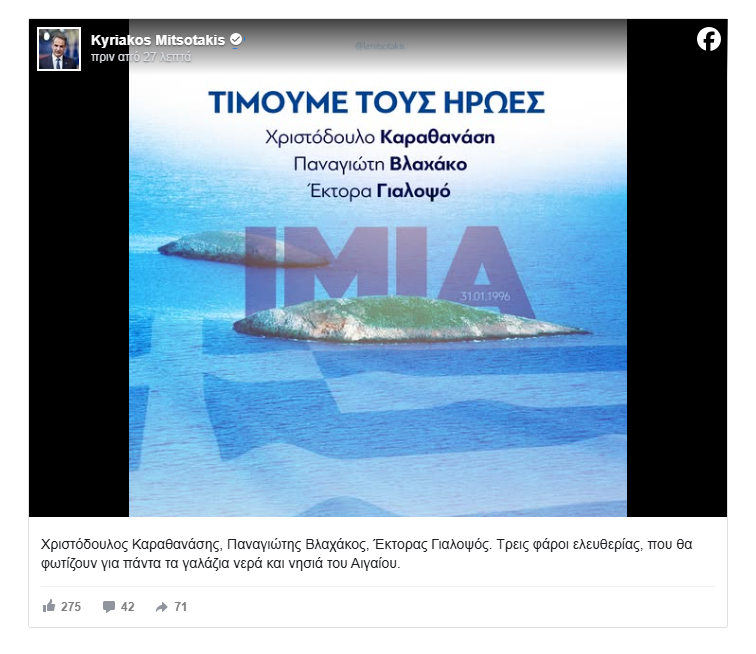This screenshot has height=654, width=756.
Task: Click the comment speech bubble icon
Action: [x=109, y=607]
